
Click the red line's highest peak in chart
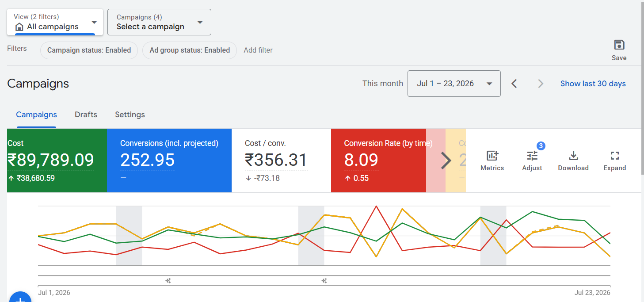point(376,206)
